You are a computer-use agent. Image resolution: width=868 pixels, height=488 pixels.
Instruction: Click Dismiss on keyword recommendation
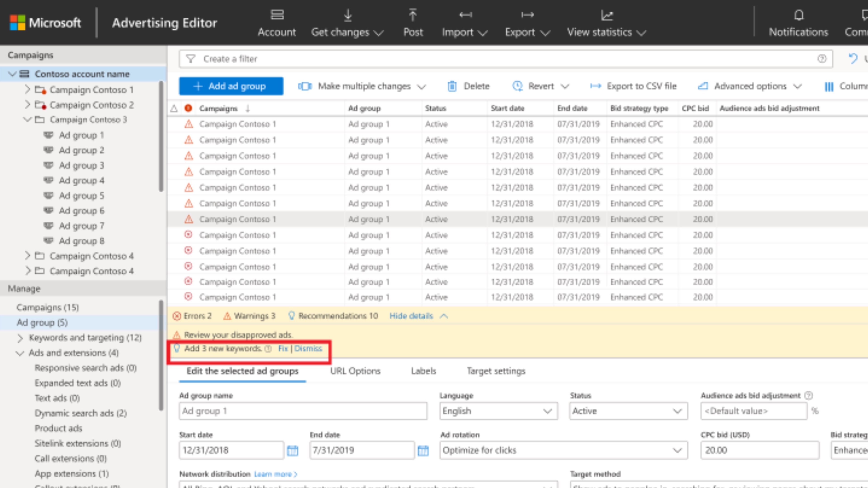point(308,349)
